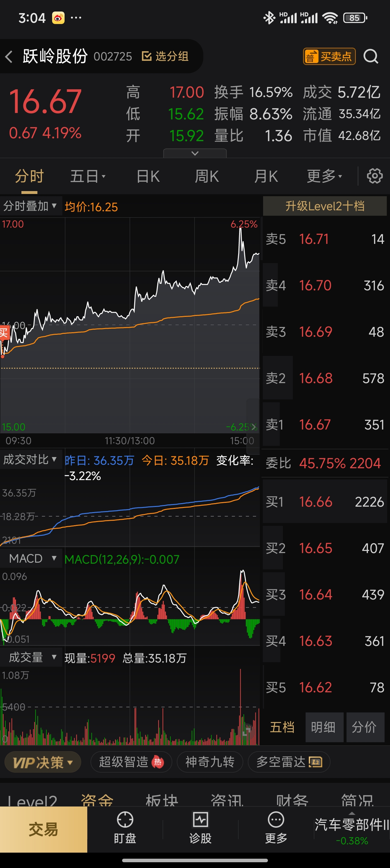Open 成交量 indicator dropdown

click(31, 657)
